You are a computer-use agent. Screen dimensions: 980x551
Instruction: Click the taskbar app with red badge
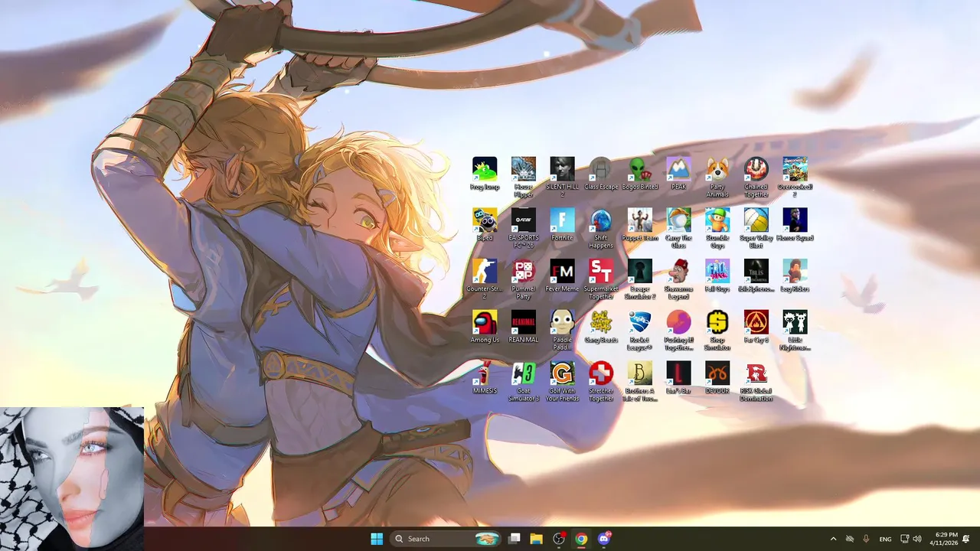560,539
